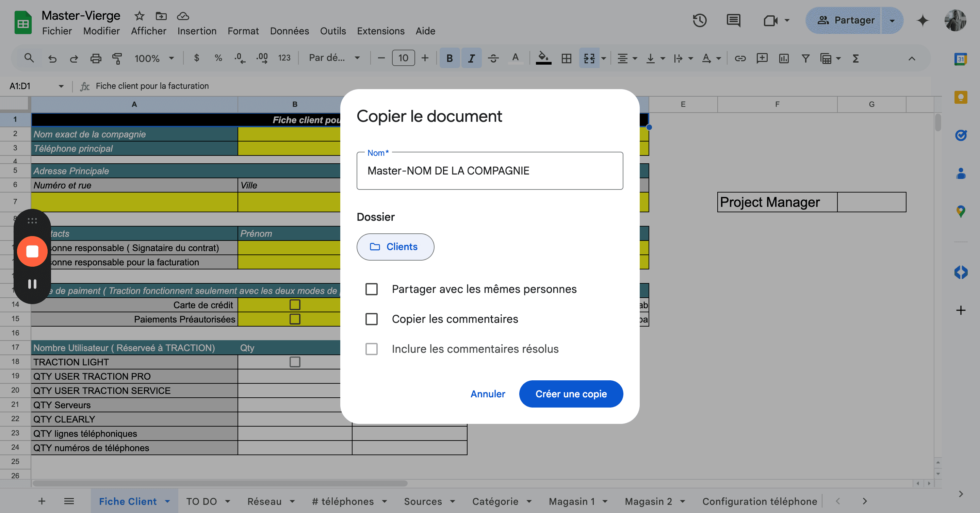
Task: Insert a link with chain icon
Action: (x=740, y=59)
